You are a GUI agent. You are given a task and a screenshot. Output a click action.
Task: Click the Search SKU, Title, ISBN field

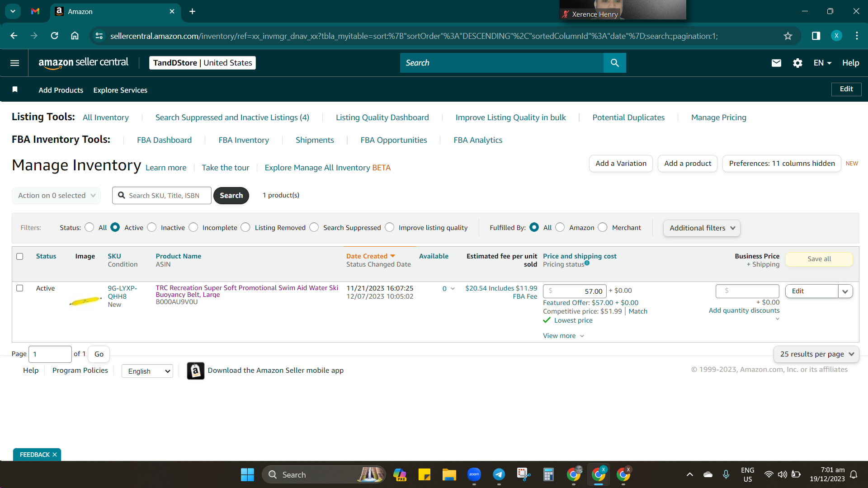tap(162, 196)
